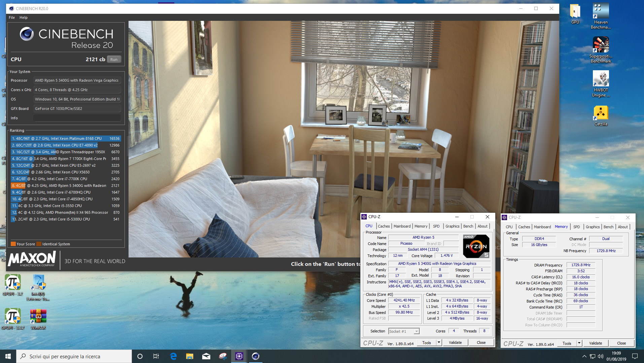Open notification center icon
The image size is (644, 363).
[635, 356]
